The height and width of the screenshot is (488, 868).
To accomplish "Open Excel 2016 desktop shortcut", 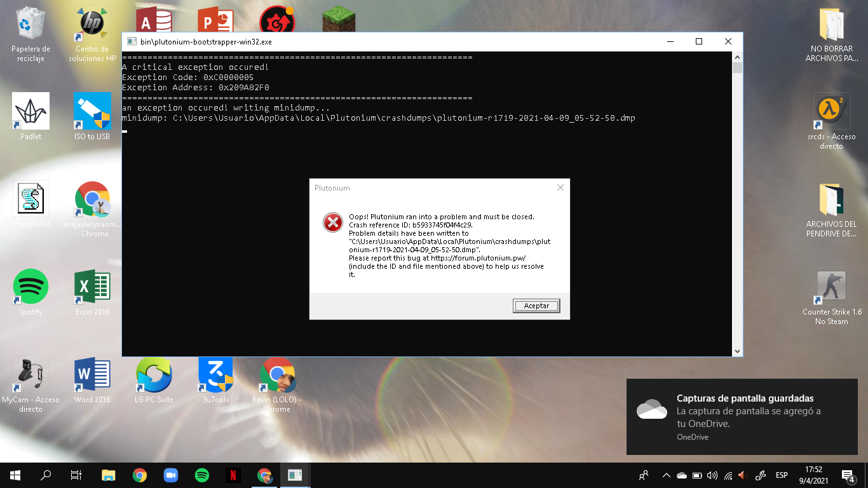I will [x=93, y=292].
